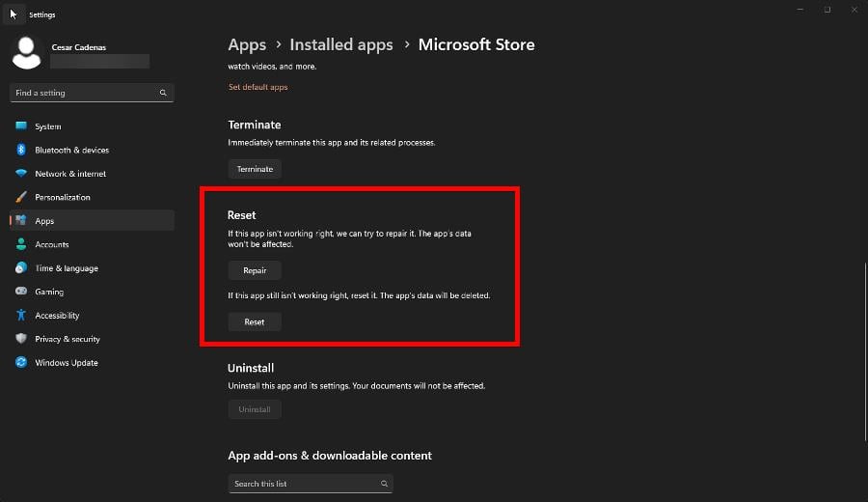Select Bluetooth & devices menu item
This screenshot has height=502, width=868.
coord(92,150)
